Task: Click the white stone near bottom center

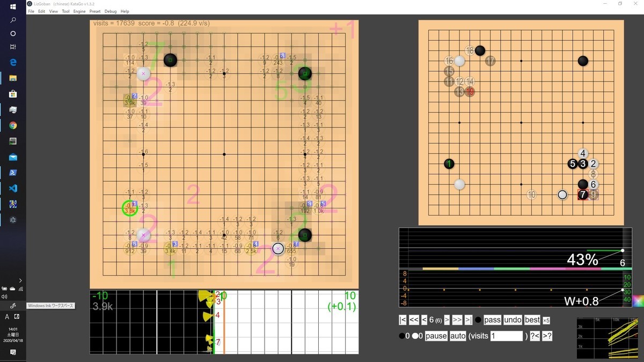Action: click(x=278, y=248)
